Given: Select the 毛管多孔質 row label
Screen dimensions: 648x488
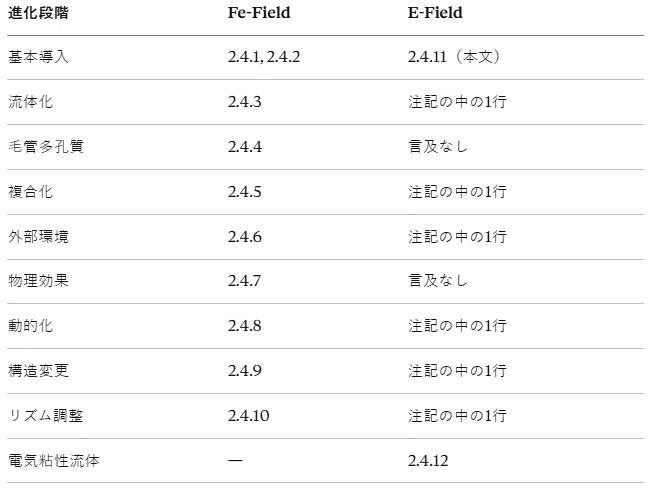Looking at the screenshot, I should [46, 147].
